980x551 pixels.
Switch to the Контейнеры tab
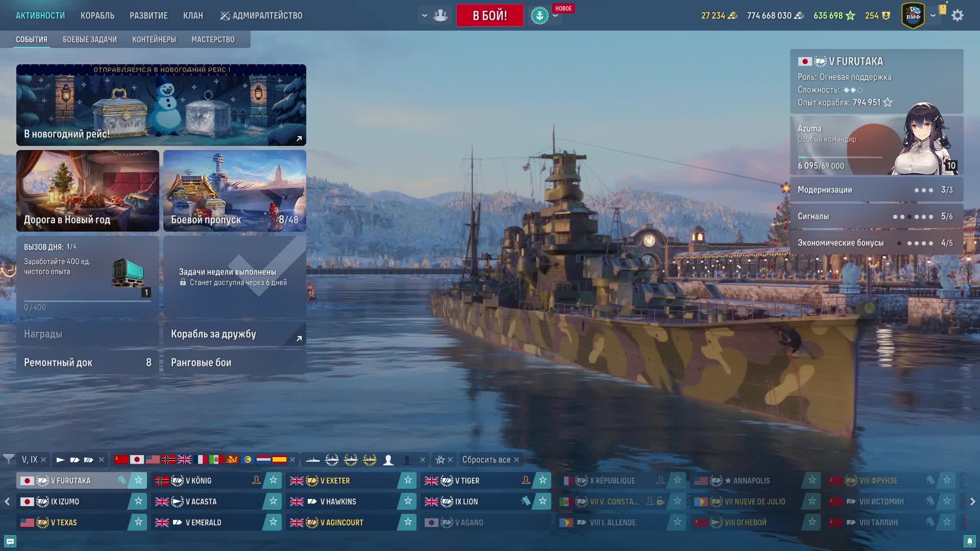point(154,39)
